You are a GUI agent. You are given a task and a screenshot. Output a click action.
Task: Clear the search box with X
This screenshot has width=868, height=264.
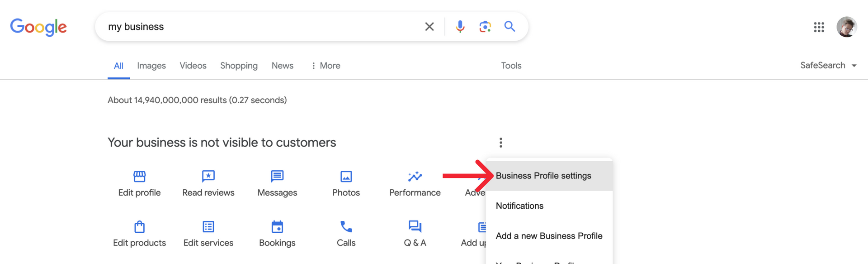tap(429, 27)
